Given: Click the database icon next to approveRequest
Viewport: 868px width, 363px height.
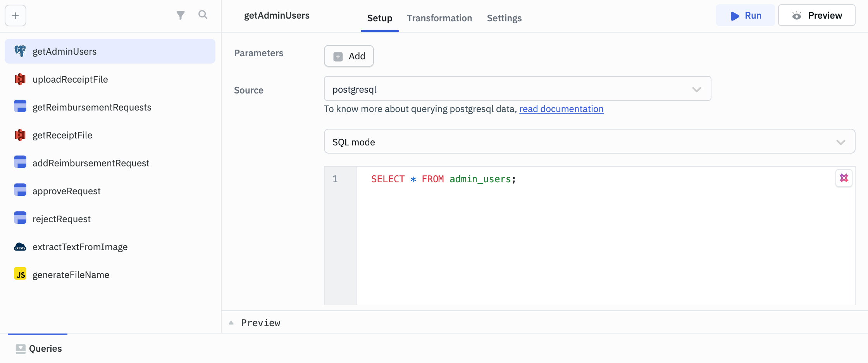Looking at the screenshot, I should pyautogui.click(x=20, y=190).
